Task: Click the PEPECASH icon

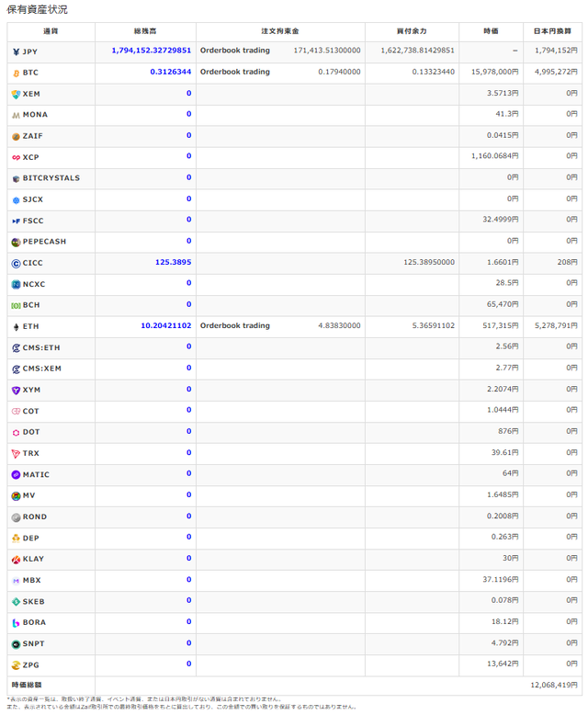Action: 16,242
